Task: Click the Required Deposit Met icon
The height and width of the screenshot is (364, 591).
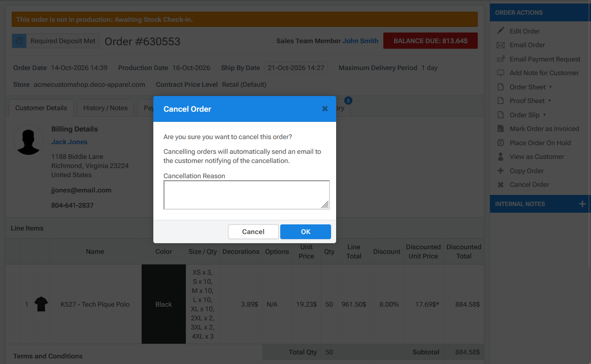Action: [x=19, y=41]
